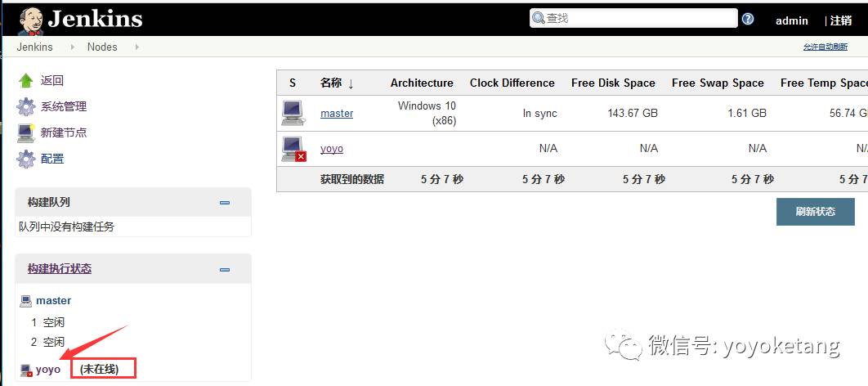Click the In sync clock cell
The image size is (868, 386).
(x=539, y=113)
